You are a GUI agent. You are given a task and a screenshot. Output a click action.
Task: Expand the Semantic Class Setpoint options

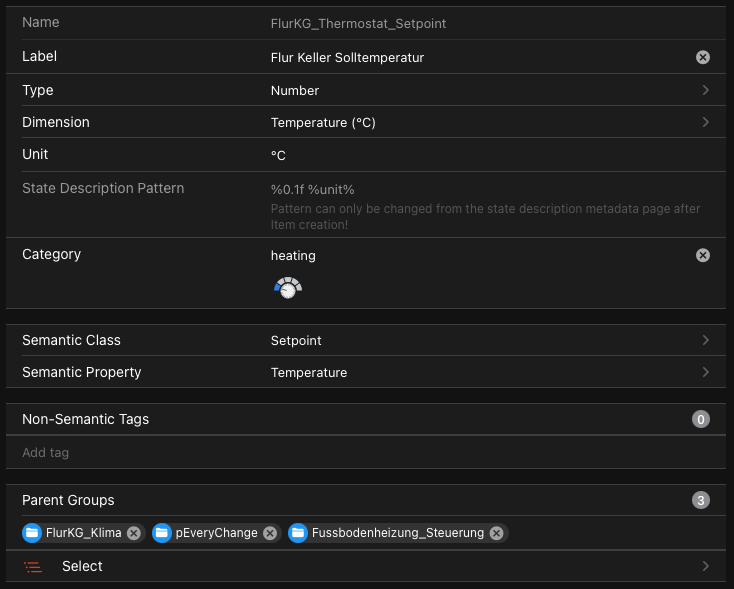(705, 340)
